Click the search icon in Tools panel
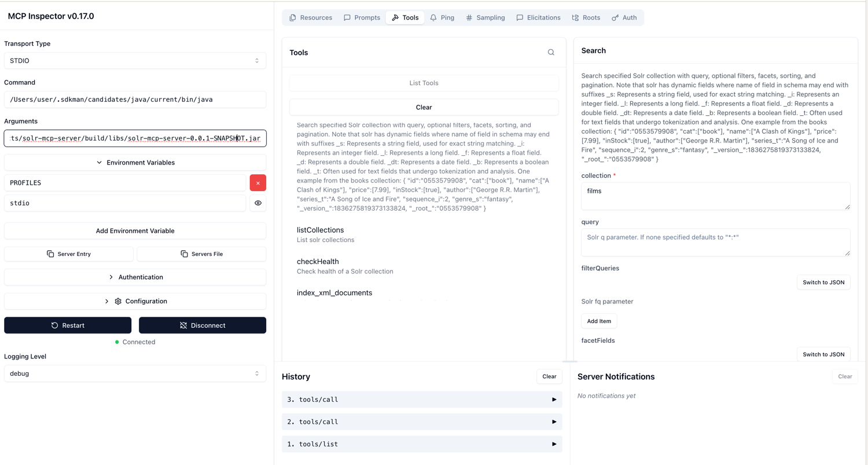This screenshot has height=465, width=868. click(551, 53)
